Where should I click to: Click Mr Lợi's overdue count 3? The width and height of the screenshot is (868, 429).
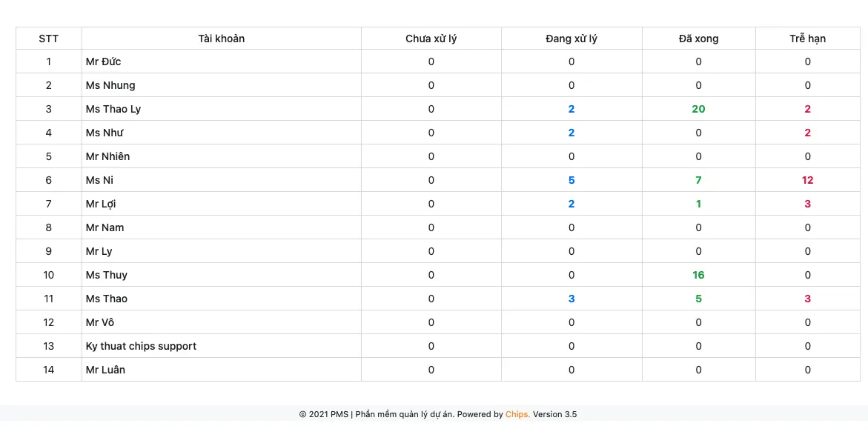[x=808, y=204]
